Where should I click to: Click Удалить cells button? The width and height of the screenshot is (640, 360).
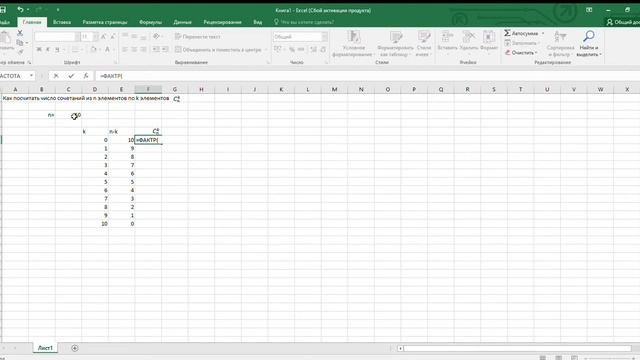click(468, 42)
